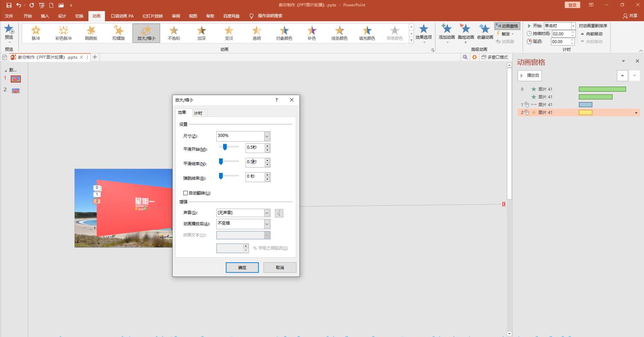This screenshot has height=337, width=644.
Task: Open the 尺寸 size dropdown showing 300%
Action: pyautogui.click(x=267, y=136)
